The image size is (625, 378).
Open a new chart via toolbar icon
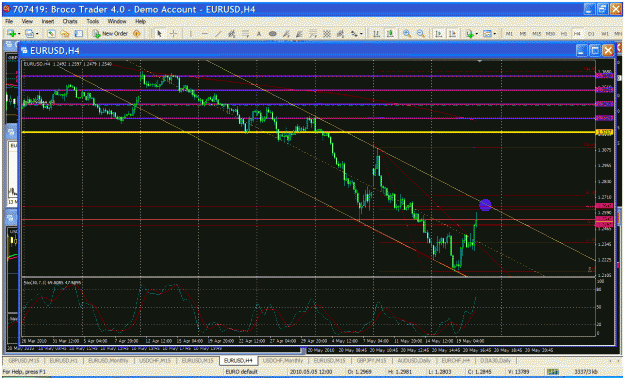11,34
